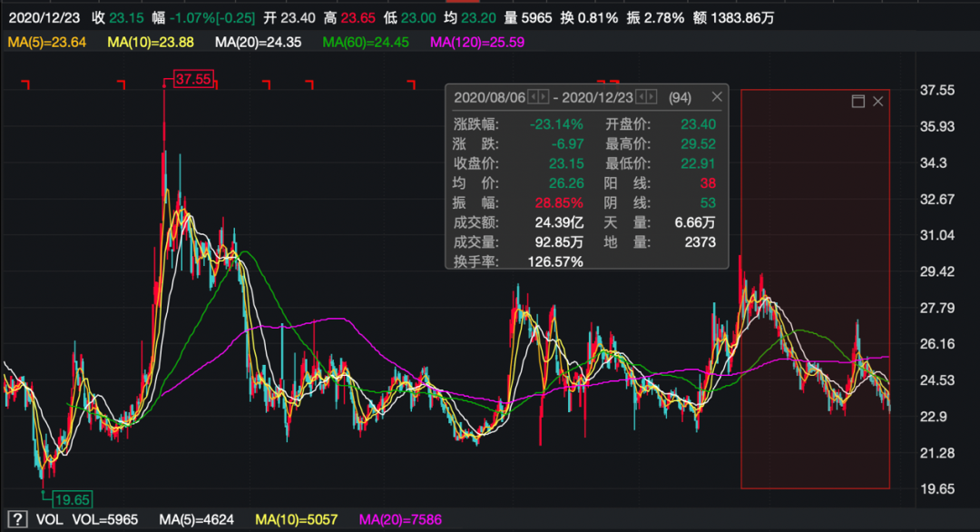This screenshot has width=980, height=532.
Task: Click the 最高价 value 29.52
Action: click(698, 143)
